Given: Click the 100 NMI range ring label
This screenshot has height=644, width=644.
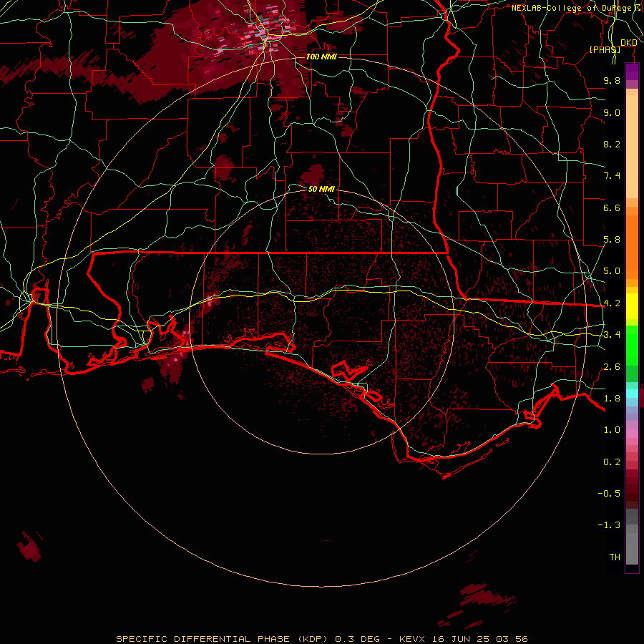Looking at the screenshot, I should coord(321,57).
